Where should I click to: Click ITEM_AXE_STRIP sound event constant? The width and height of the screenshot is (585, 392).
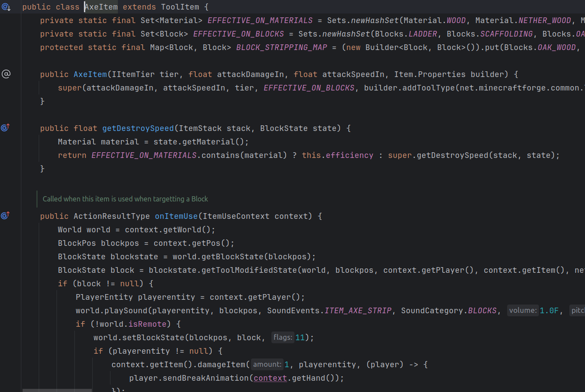pos(358,311)
